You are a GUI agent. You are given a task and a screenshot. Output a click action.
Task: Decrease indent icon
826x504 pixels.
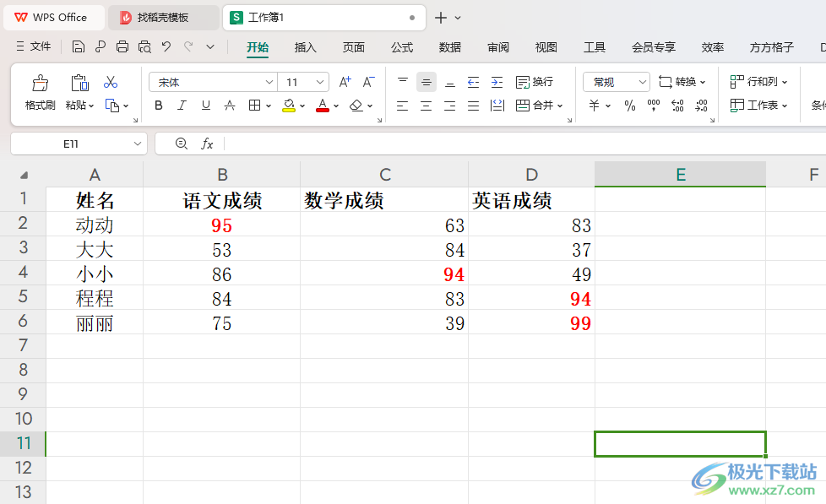tap(473, 82)
